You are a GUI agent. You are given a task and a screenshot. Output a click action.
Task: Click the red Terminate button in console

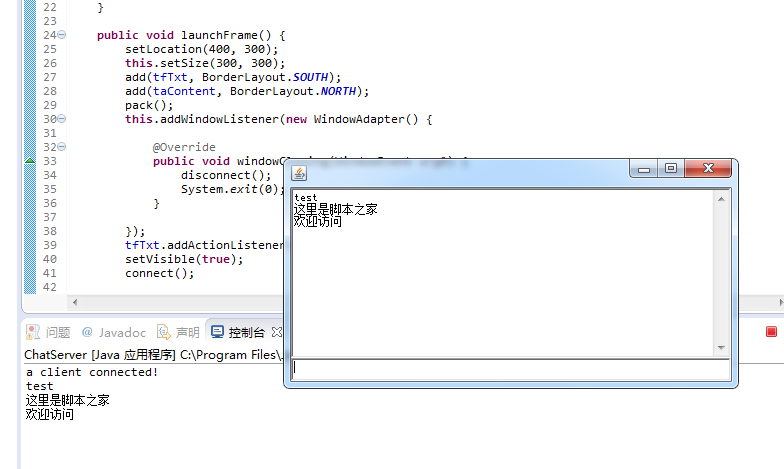pos(771,332)
